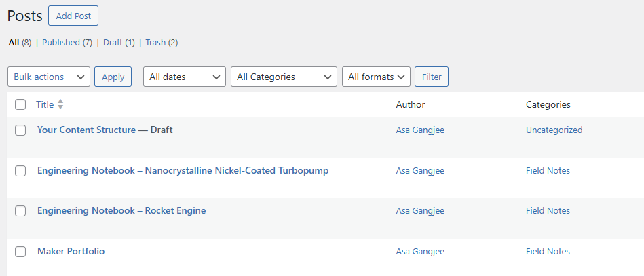Click the Title column sort arrows icon
Image resolution: width=644 pixels, height=276 pixels.
tap(60, 104)
